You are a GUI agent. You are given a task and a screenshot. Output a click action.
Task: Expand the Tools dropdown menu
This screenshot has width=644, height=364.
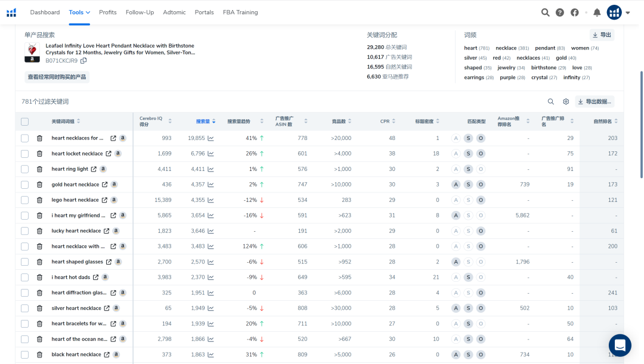[79, 13]
